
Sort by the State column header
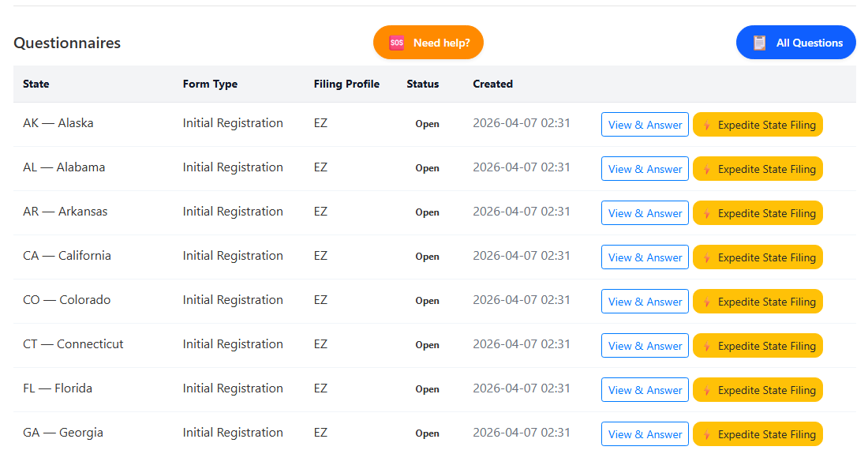(36, 84)
